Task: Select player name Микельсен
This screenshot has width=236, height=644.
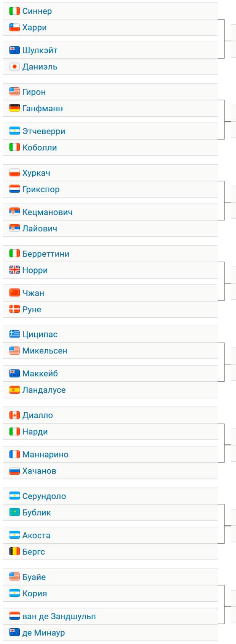Action: click(x=45, y=351)
